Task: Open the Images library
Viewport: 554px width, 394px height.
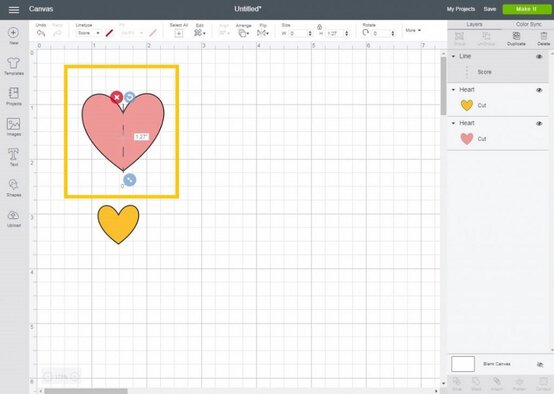Action: tap(13, 127)
